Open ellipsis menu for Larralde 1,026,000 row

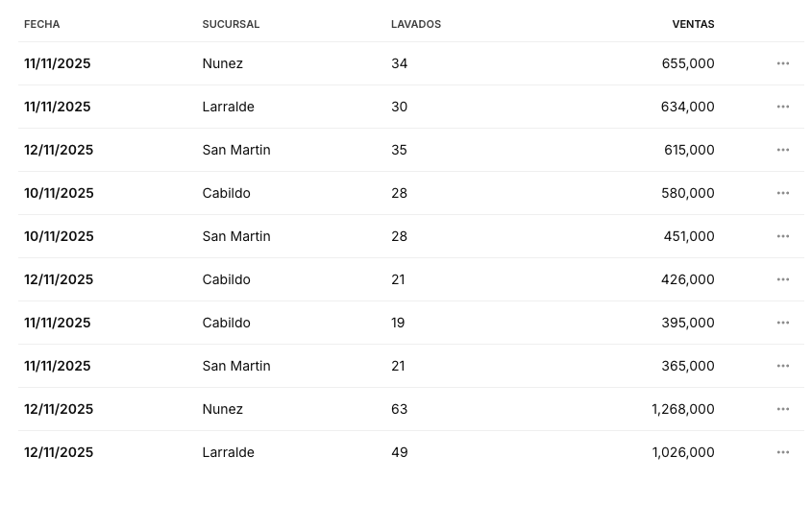782,452
